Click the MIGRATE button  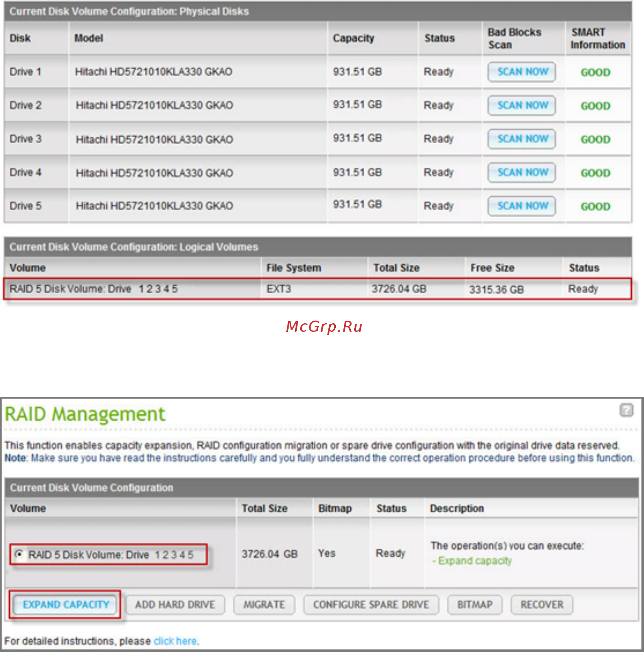coord(264,605)
